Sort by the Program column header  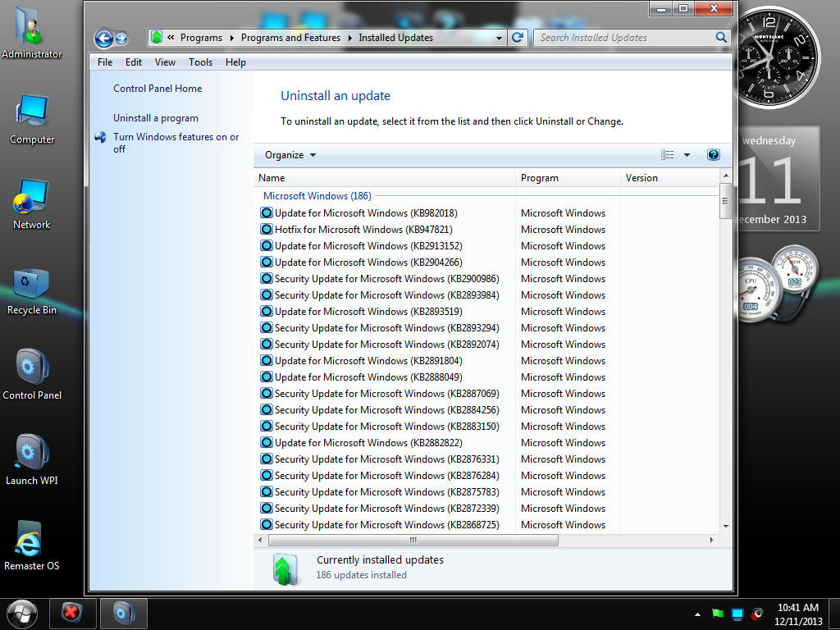click(568, 178)
